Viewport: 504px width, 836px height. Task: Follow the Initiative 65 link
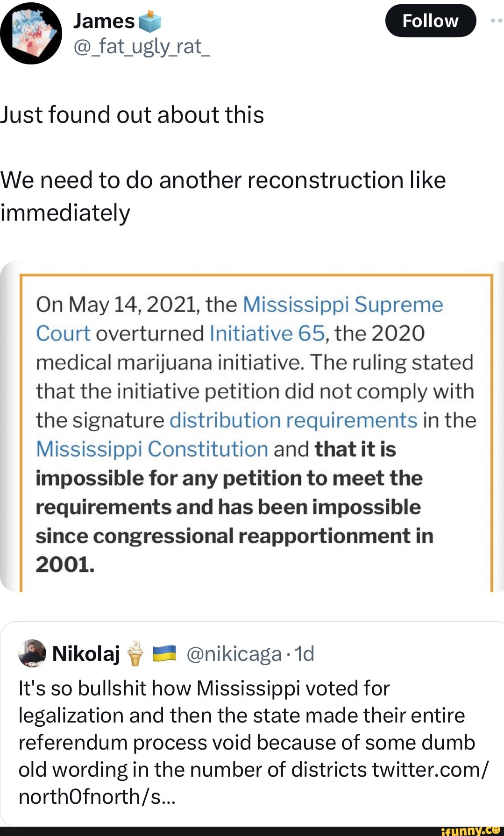tap(267, 333)
